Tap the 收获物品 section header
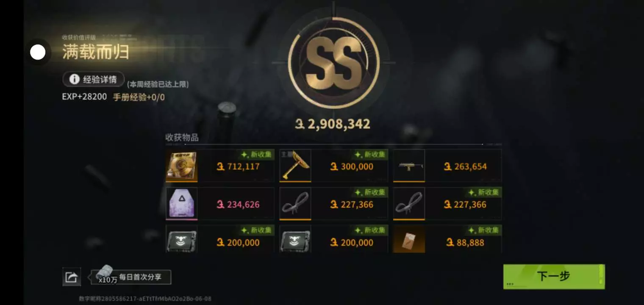The height and width of the screenshot is (305, 644). (182, 138)
